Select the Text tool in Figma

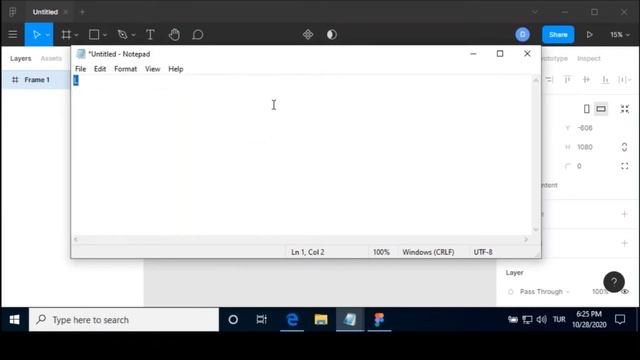(150, 35)
